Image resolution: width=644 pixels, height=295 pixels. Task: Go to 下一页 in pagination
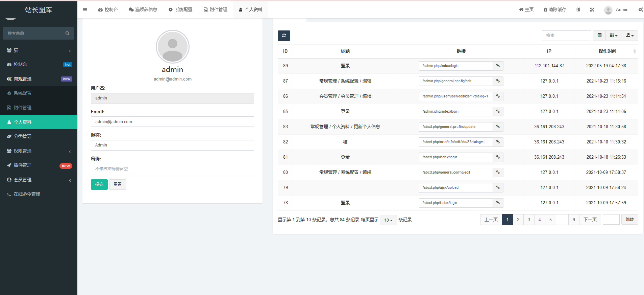[590, 220]
